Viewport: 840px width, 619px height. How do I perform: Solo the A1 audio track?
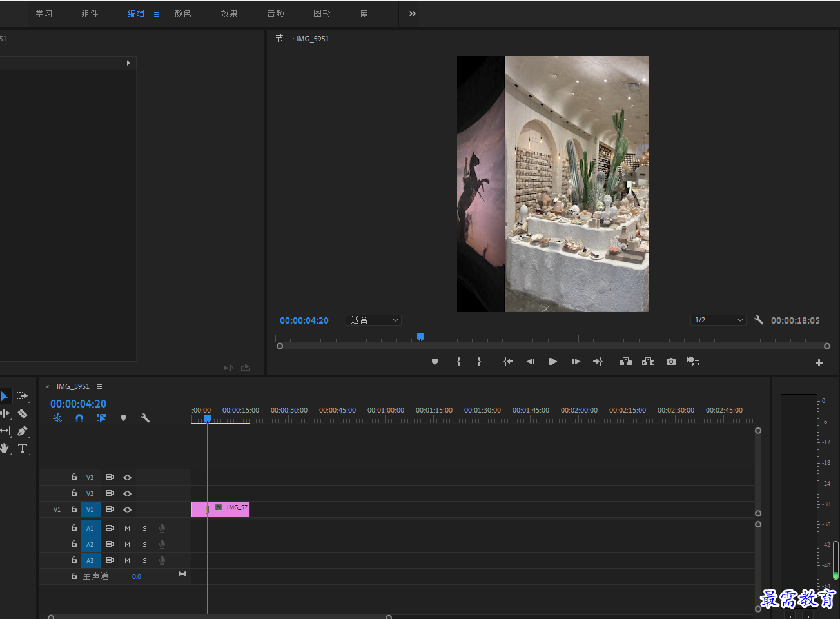144,528
